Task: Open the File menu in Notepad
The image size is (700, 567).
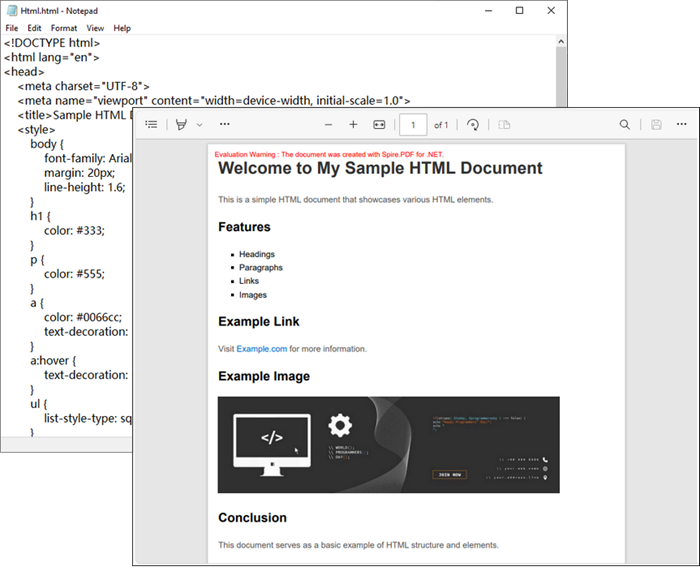Action: (x=12, y=28)
